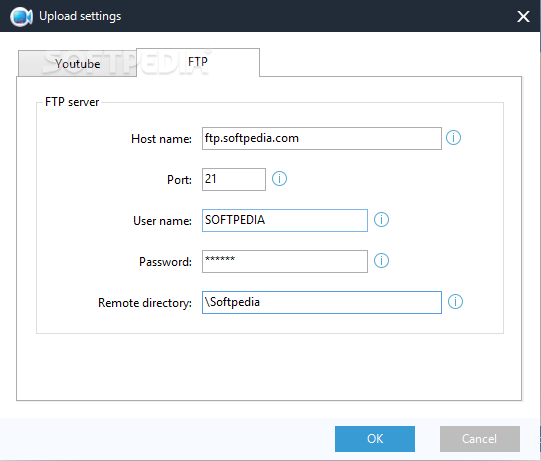This screenshot has height=461, width=541.
Task: Select the Password input box
Action: [x=285, y=261]
